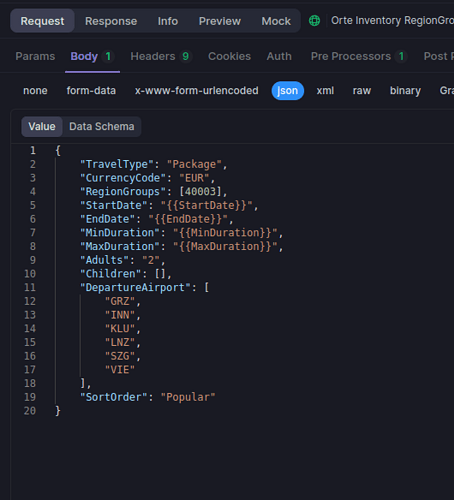This screenshot has width=454, height=500.
Task: Select the form-data body type
Action: click(x=91, y=91)
